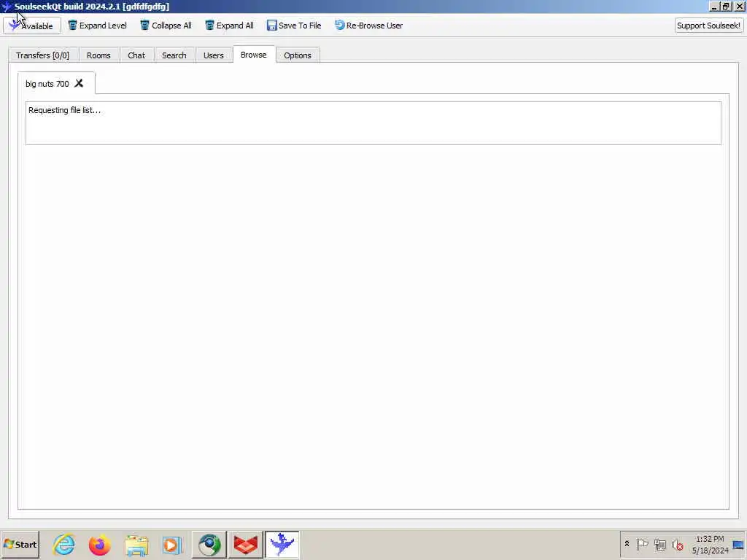Click the red box taskbar icon
The image size is (747, 560).
tap(246, 545)
